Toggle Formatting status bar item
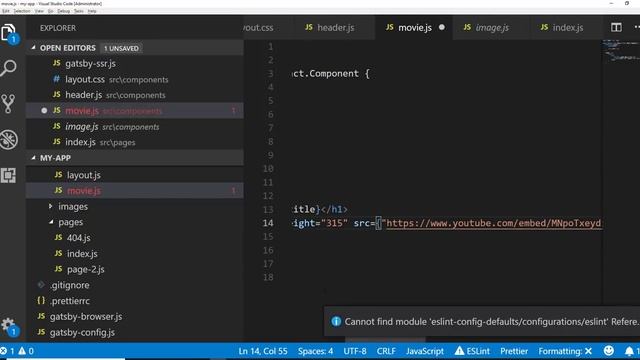This screenshot has width=640, height=360. click(565, 351)
